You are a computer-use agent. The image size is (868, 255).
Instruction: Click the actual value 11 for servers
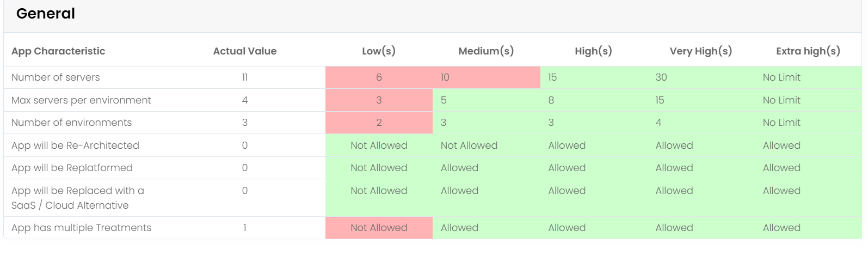[245, 77]
